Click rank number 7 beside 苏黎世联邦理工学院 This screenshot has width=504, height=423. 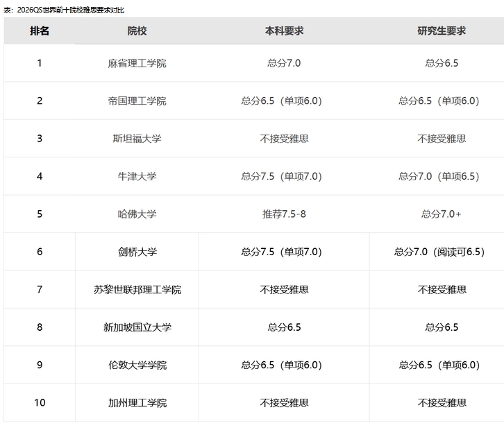40,289
